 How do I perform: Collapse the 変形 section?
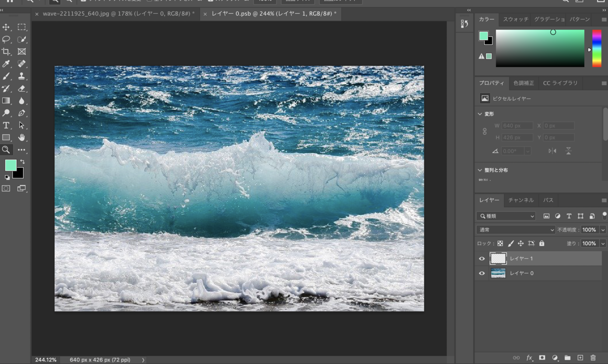pyautogui.click(x=480, y=114)
